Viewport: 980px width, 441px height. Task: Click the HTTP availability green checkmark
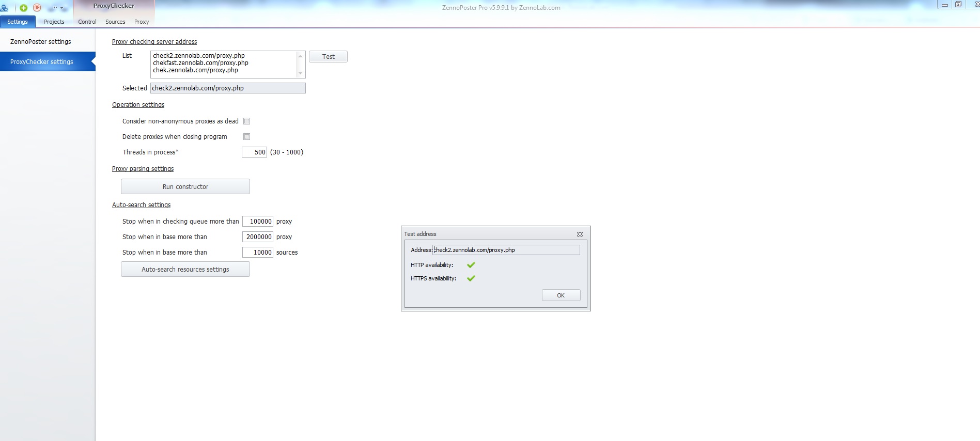click(471, 265)
